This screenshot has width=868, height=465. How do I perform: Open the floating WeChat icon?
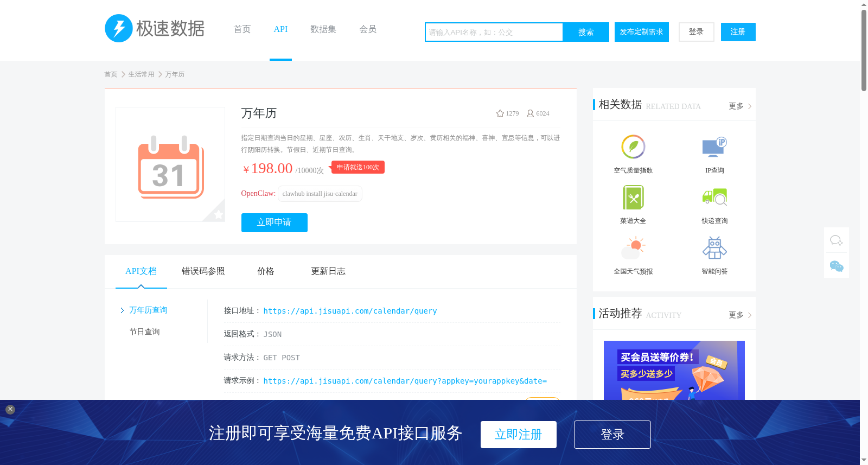pyautogui.click(x=837, y=266)
